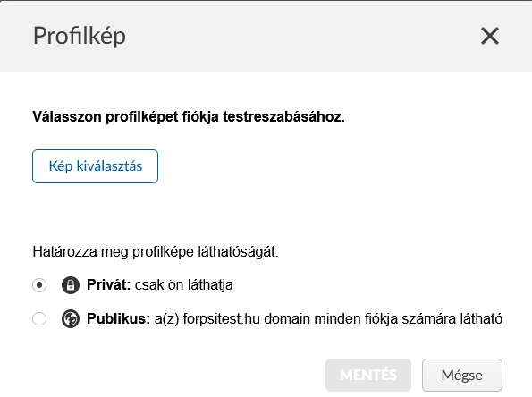
Task: Click the lock icon beside Privát
Action: click(x=71, y=284)
